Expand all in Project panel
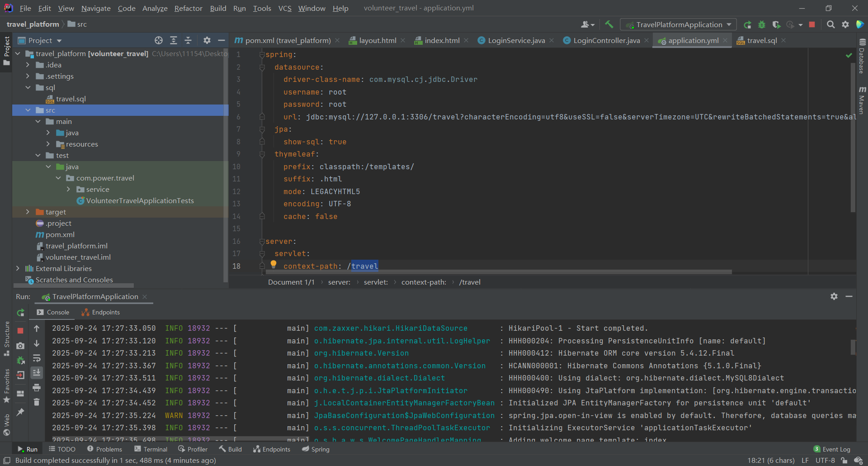The image size is (868, 466). coord(174,40)
